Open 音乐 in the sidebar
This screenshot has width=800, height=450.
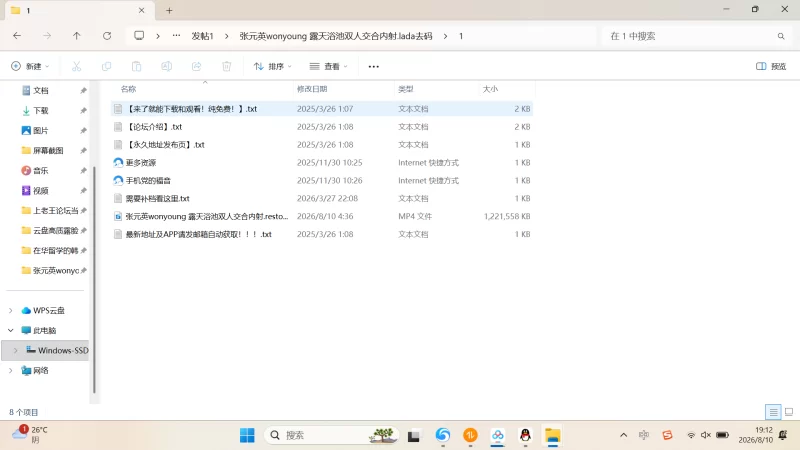[x=41, y=170]
